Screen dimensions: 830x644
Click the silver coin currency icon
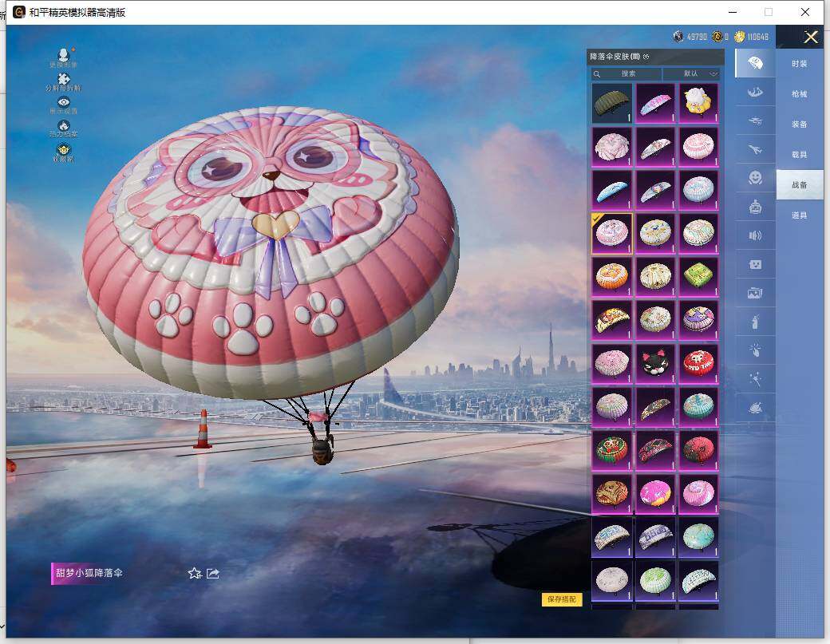coord(678,37)
